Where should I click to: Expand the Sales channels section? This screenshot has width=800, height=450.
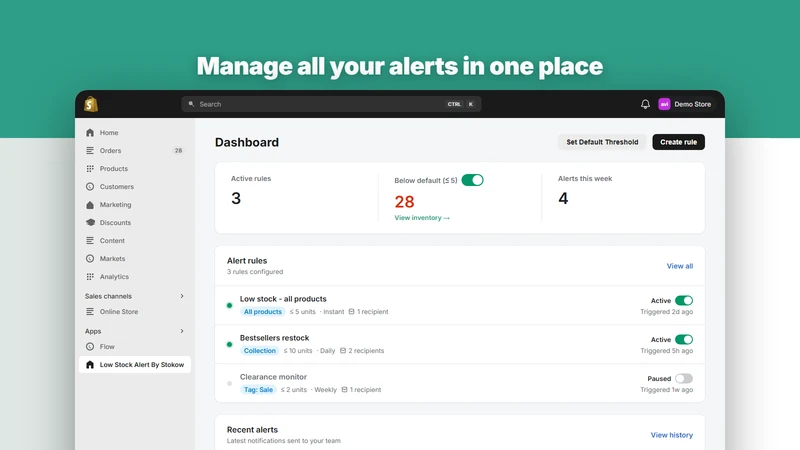[182, 296]
